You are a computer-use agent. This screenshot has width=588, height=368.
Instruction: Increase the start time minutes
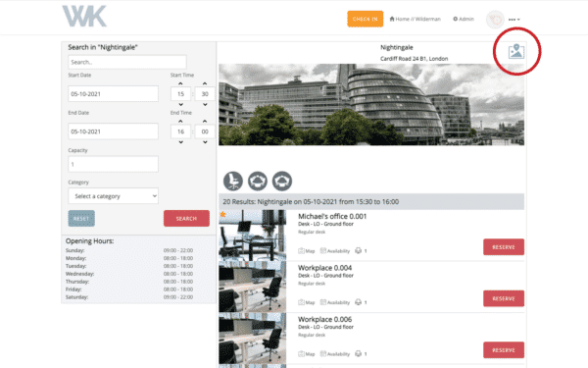tap(205, 83)
